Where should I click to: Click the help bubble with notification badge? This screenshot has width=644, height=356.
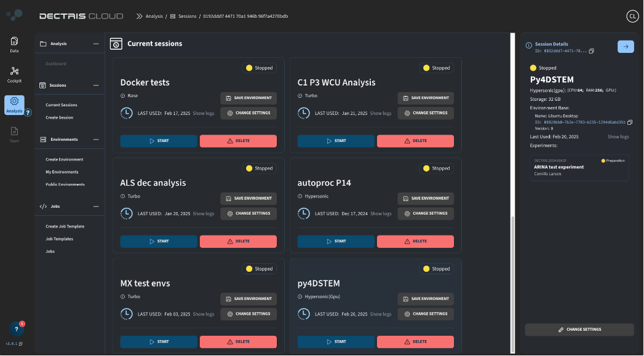[x=17, y=329]
